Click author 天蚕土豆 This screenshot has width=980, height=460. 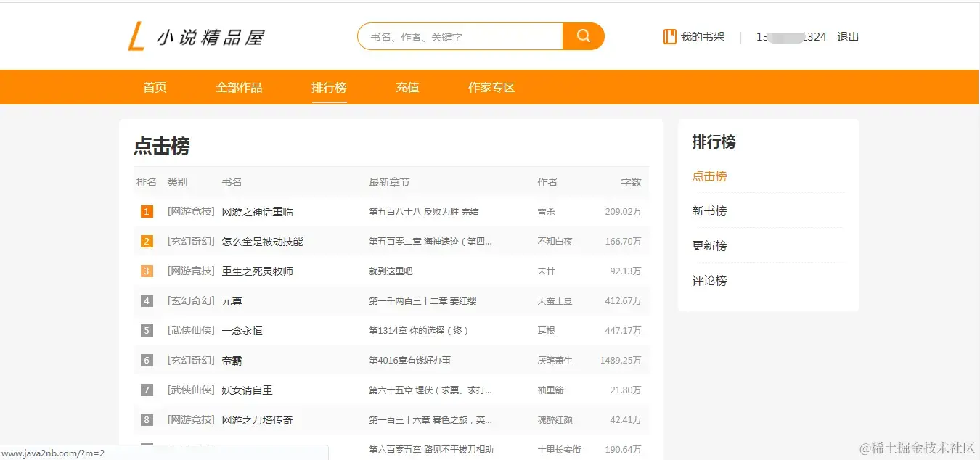[x=555, y=301]
